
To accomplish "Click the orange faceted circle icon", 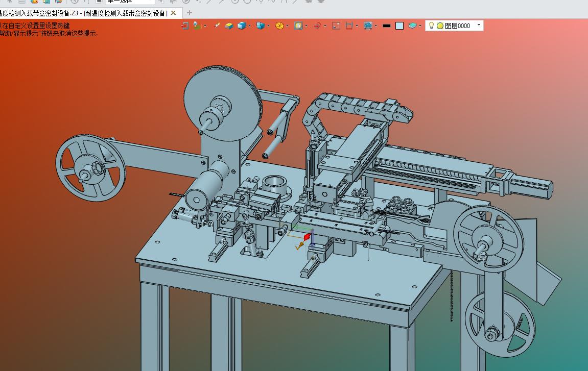I will tap(279, 26).
